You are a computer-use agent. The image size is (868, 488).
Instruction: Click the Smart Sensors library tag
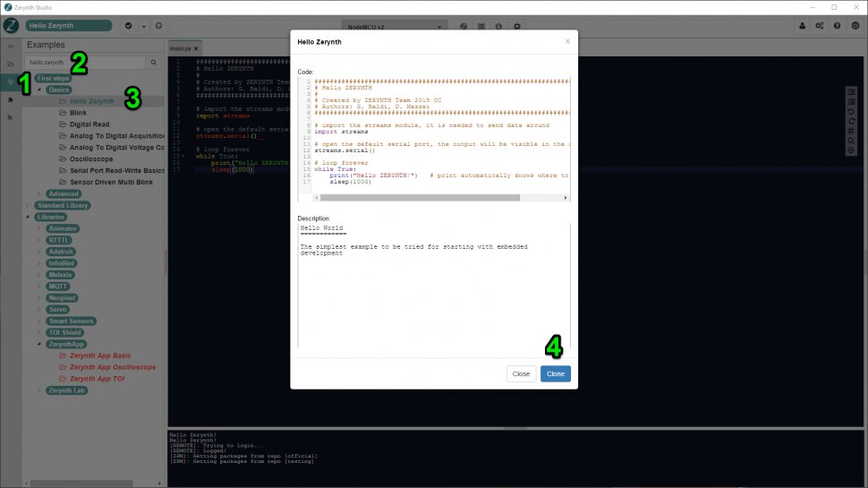click(72, 321)
